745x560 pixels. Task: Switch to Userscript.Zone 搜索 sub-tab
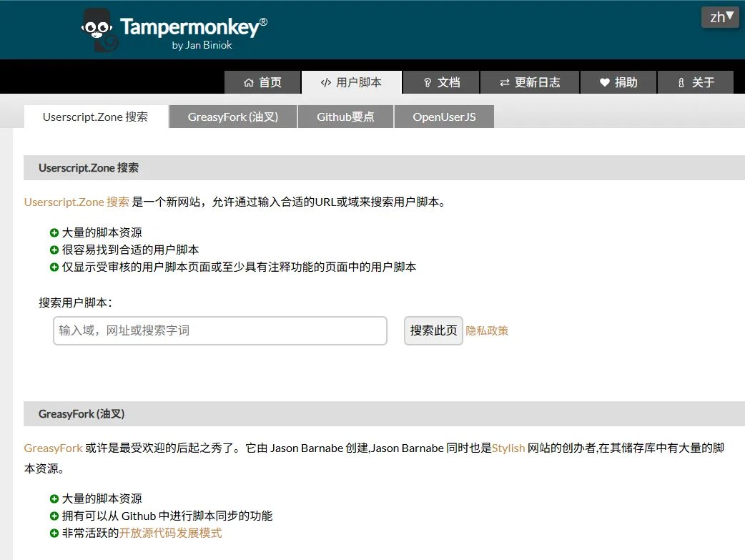[96, 117]
